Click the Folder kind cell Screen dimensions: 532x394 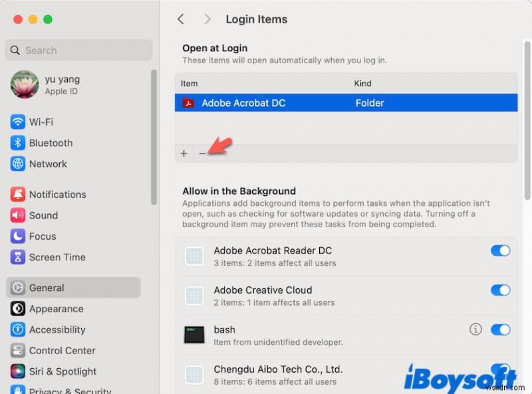370,103
